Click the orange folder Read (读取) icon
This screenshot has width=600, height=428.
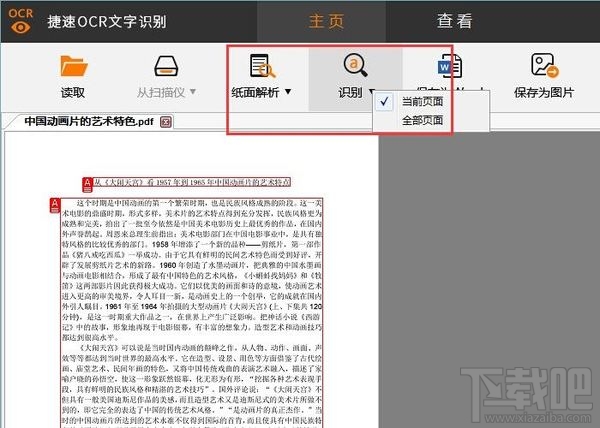(x=74, y=66)
